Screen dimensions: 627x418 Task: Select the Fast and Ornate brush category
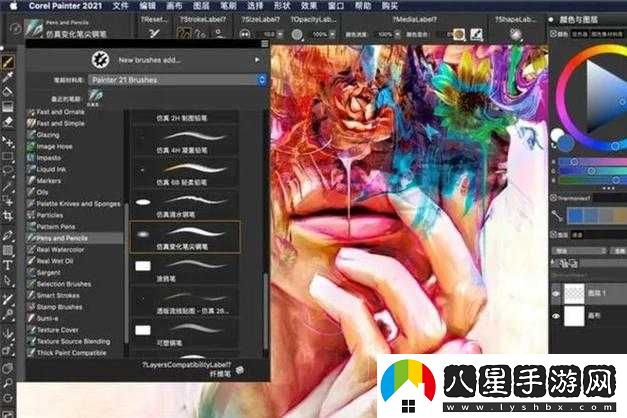pyautogui.click(x=74, y=112)
